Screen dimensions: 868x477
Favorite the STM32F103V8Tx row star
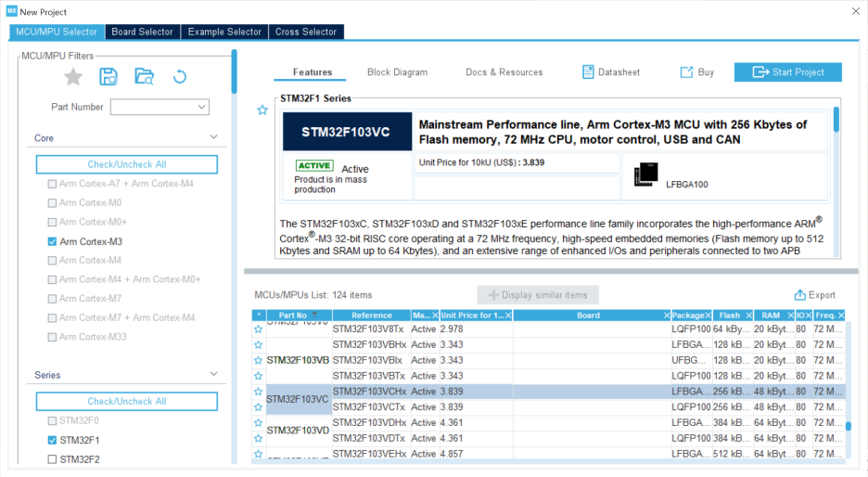(x=258, y=329)
